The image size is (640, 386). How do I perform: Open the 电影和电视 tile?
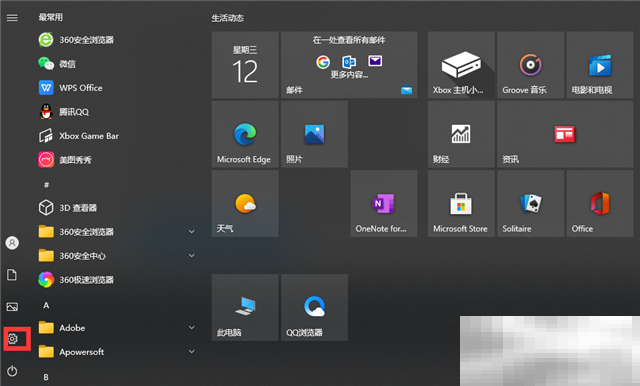[x=600, y=65]
